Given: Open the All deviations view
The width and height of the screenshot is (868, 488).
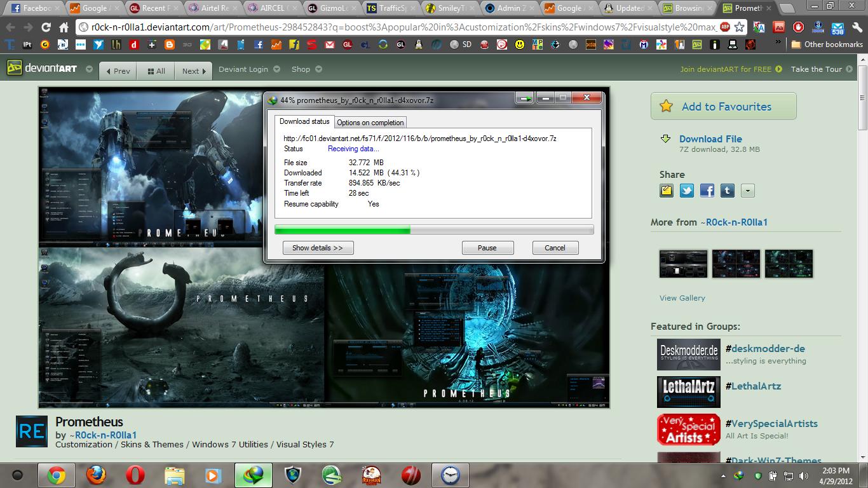Looking at the screenshot, I should coord(156,71).
